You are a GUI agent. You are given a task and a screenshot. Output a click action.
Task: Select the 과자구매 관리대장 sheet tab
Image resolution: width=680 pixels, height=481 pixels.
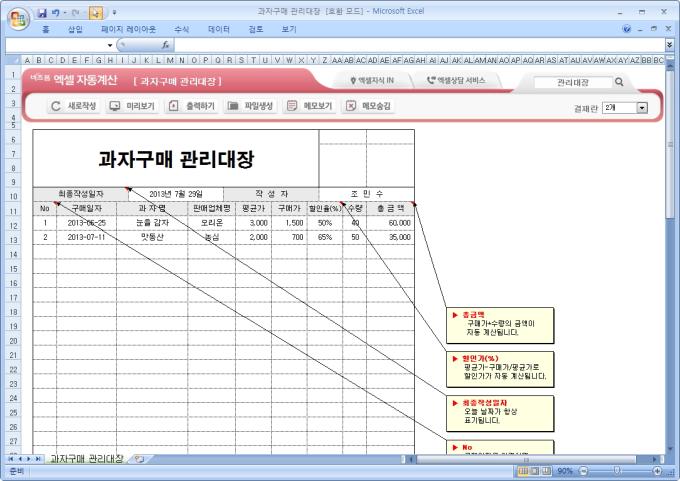87,459
